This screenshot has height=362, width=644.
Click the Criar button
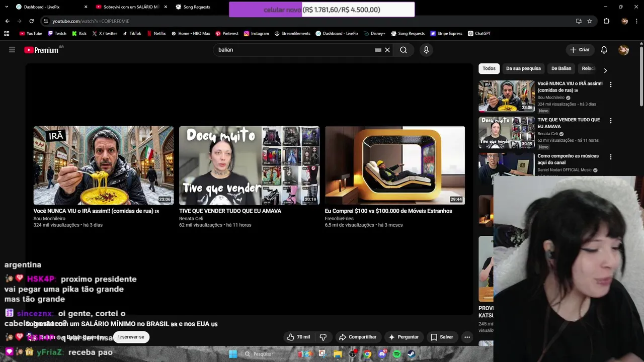[x=579, y=50]
